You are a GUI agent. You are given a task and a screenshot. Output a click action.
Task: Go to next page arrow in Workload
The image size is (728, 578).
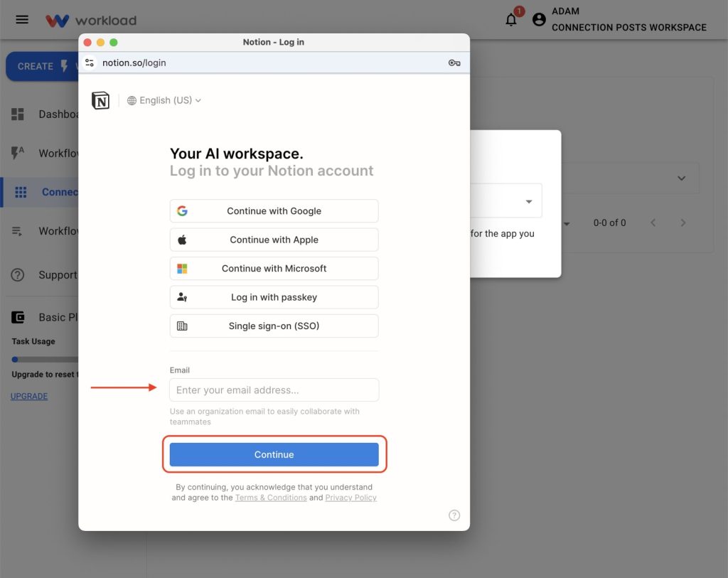683,223
